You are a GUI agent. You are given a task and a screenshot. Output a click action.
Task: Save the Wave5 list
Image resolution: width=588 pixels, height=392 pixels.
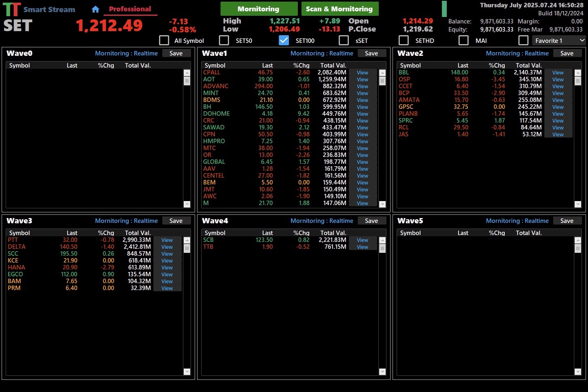point(567,220)
